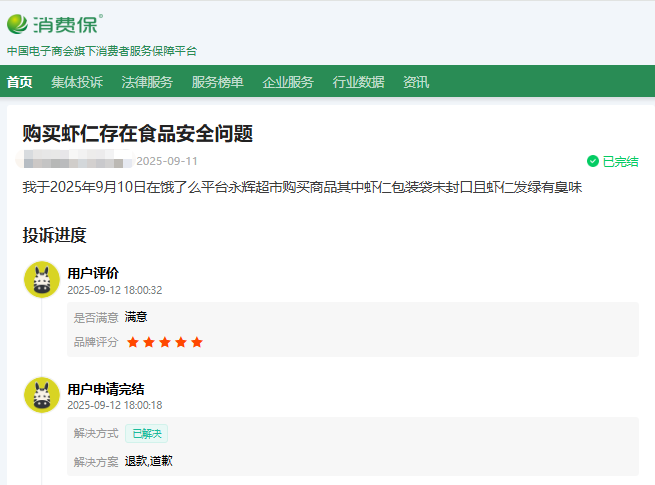Open the 资讯 navigation link
This screenshot has width=655, height=485.
click(416, 82)
